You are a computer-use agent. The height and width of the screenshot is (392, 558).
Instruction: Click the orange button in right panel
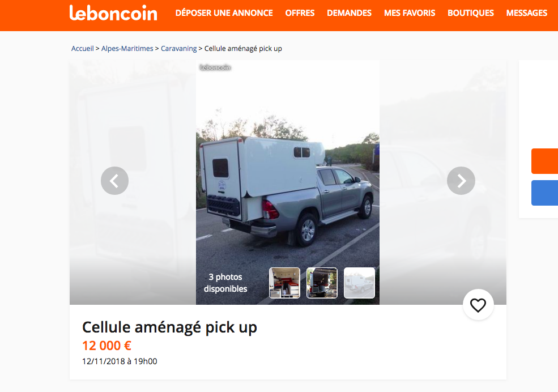544,161
